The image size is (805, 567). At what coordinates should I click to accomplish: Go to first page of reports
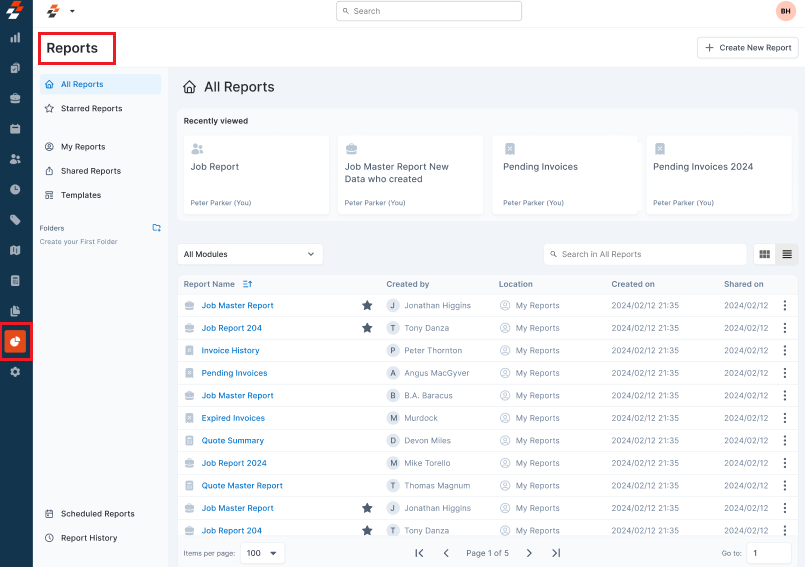click(419, 553)
